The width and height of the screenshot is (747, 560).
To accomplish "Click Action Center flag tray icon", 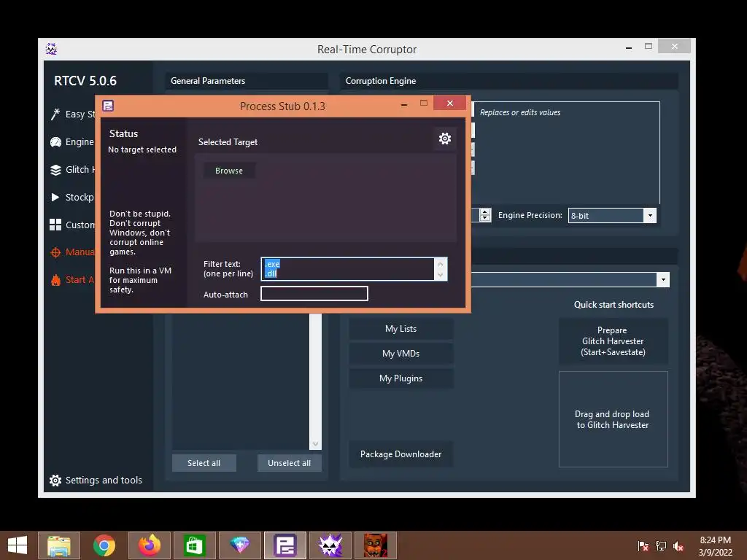I will point(643,545).
